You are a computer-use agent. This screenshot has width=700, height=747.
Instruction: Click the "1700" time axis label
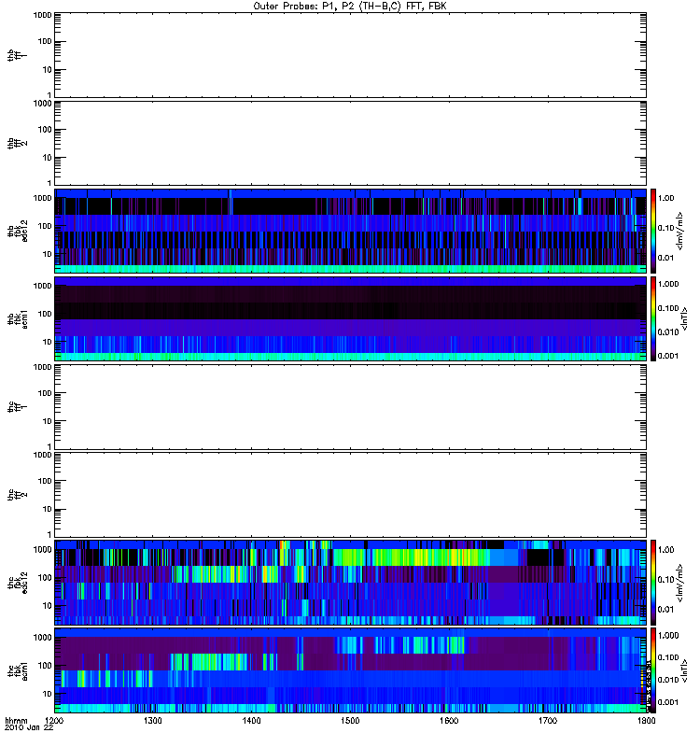point(548,721)
